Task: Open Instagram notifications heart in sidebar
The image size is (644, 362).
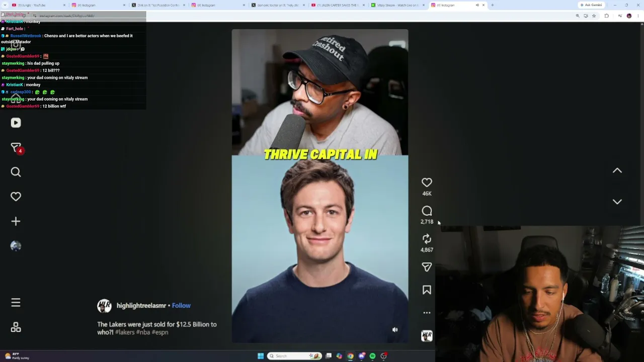Action: point(16,197)
